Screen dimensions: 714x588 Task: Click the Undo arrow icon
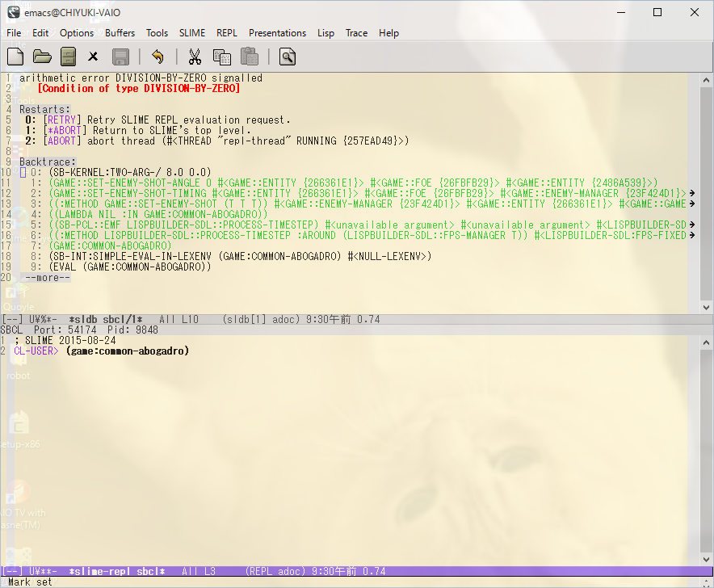click(x=158, y=57)
